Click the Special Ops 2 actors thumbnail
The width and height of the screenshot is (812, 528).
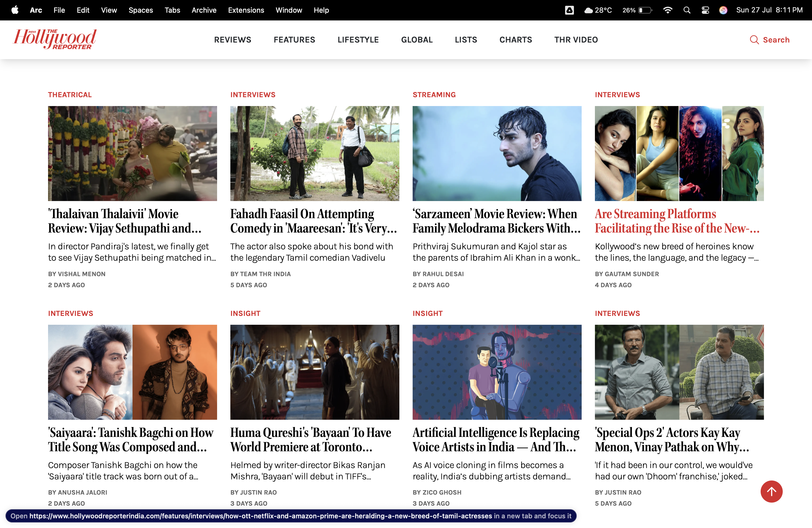[x=679, y=372]
